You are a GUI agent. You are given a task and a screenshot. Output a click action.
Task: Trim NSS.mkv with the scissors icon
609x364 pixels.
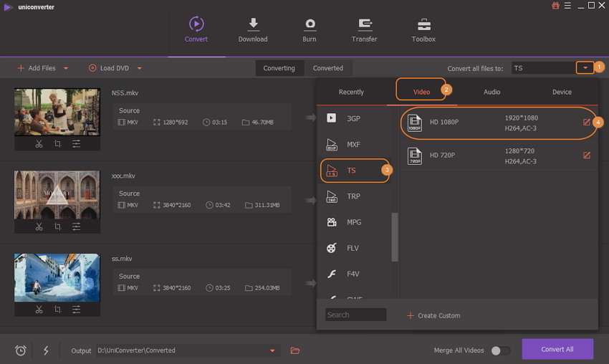click(39, 144)
